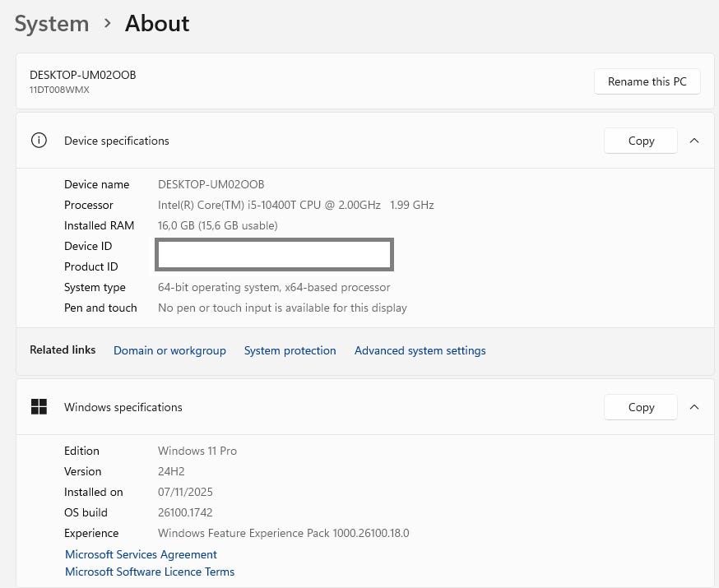Viewport: 719px width, 588px height.
Task: Click the model number 11DT008WMX text
Action: coord(59,90)
